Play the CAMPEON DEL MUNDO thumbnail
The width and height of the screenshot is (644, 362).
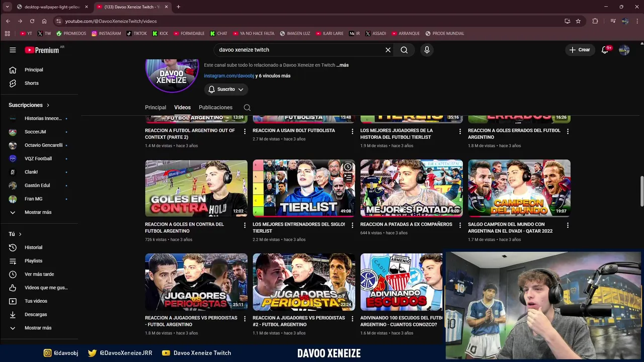point(519,188)
